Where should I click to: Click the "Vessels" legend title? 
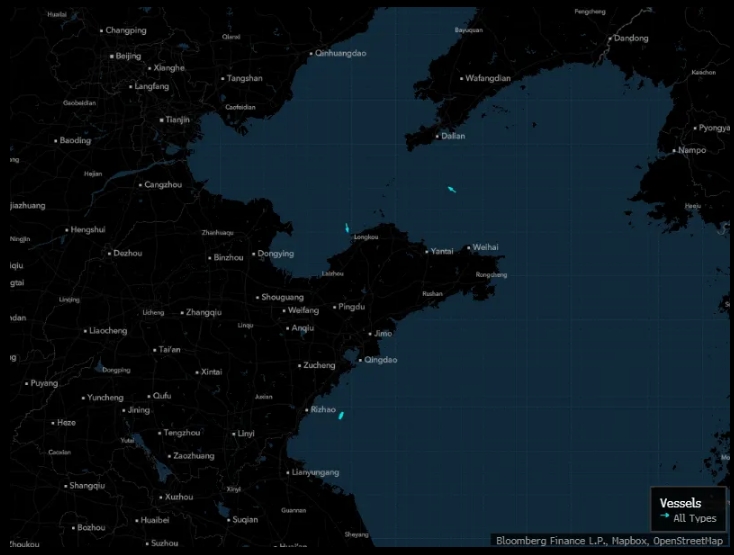680,503
